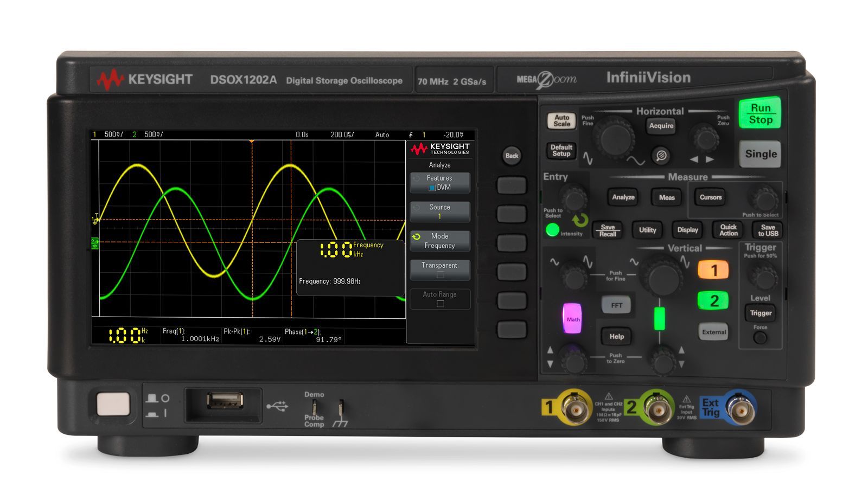Screen dimensions: 868x488
Task: Open the Mode Frequency softkey
Action: pos(440,241)
